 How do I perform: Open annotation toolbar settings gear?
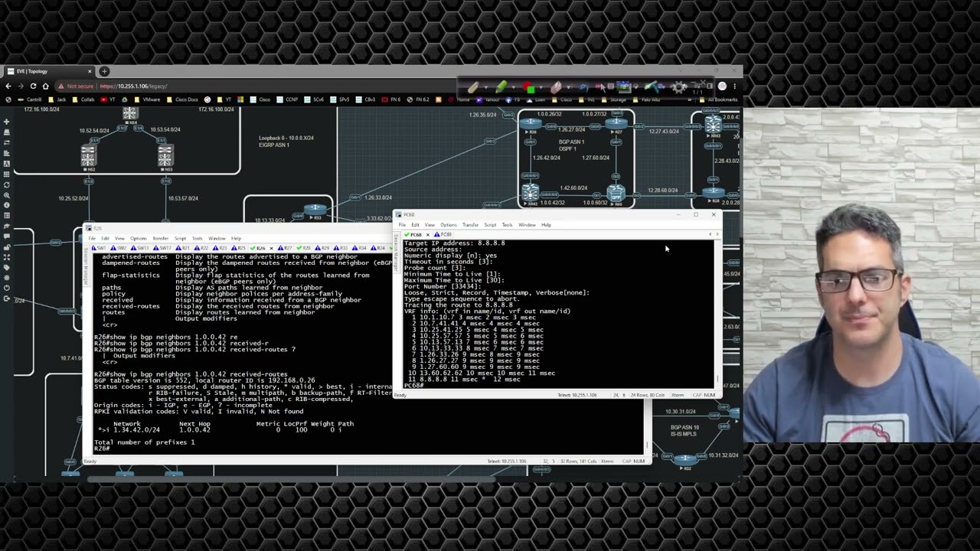(680, 87)
